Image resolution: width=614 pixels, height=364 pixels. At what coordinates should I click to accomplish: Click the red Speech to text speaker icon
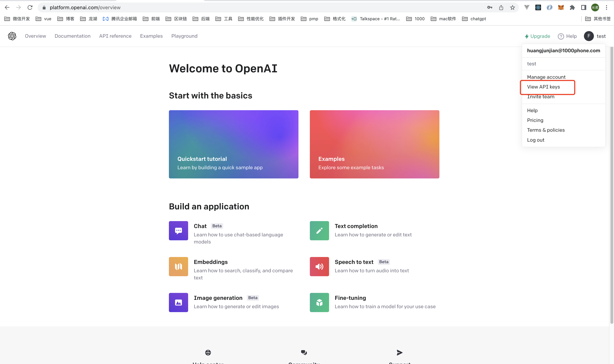pos(319,266)
